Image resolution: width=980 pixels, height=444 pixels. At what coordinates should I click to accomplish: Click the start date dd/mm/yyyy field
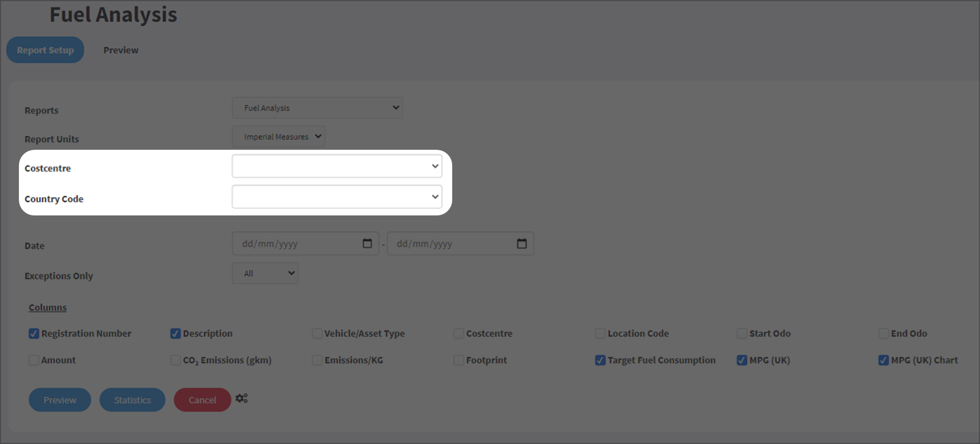coord(306,243)
